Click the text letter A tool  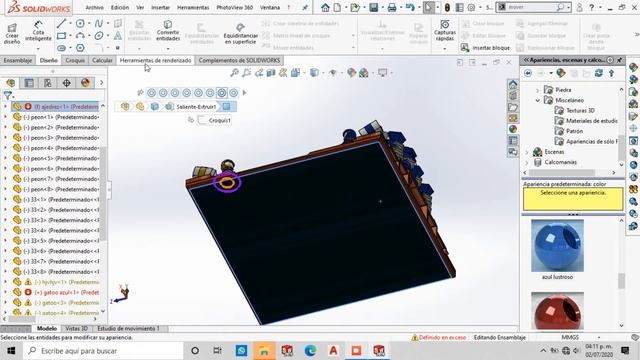pos(118,36)
